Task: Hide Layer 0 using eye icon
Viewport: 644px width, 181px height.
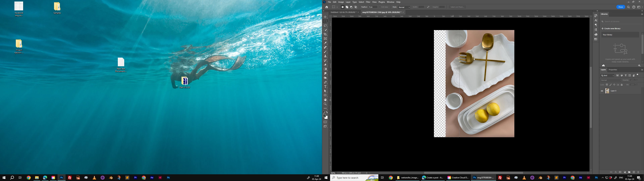Action: click(x=602, y=91)
